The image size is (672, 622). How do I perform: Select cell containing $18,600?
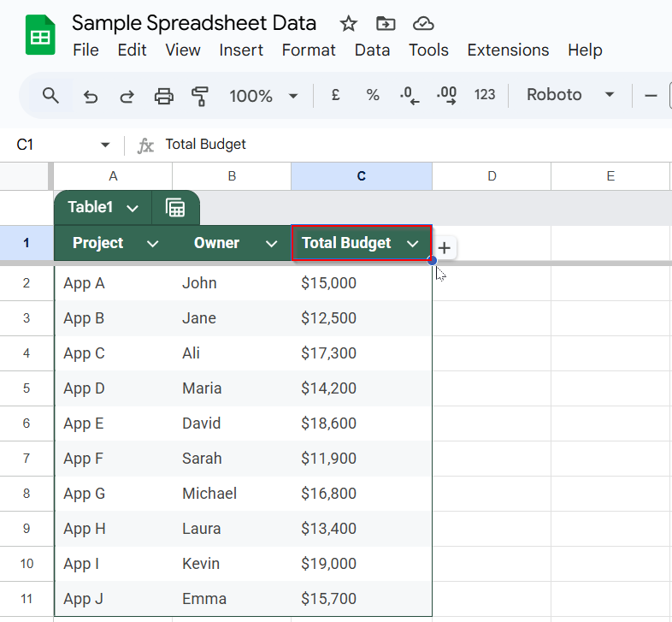tap(362, 424)
